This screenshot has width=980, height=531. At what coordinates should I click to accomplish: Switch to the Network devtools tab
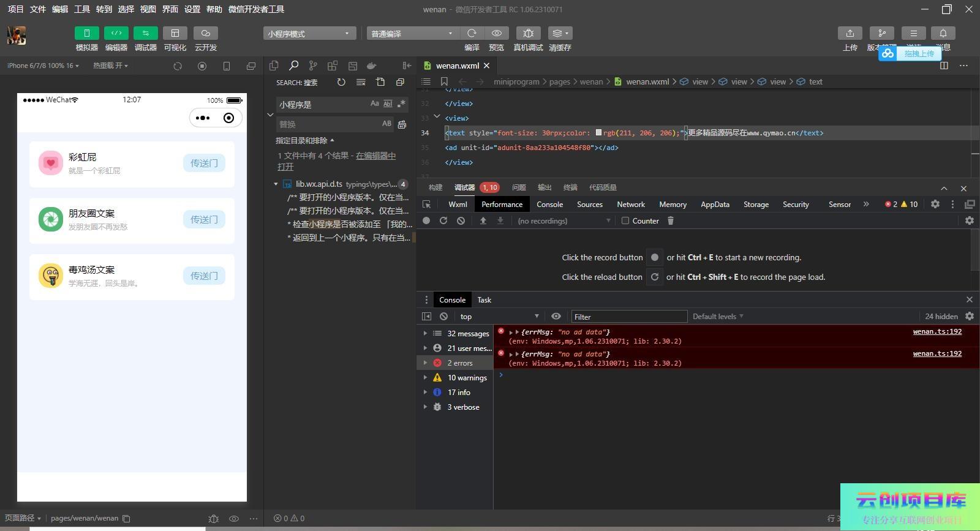click(630, 205)
